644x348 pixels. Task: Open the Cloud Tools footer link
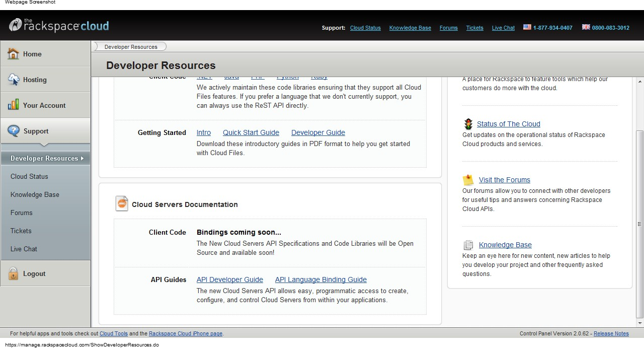pos(114,333)
